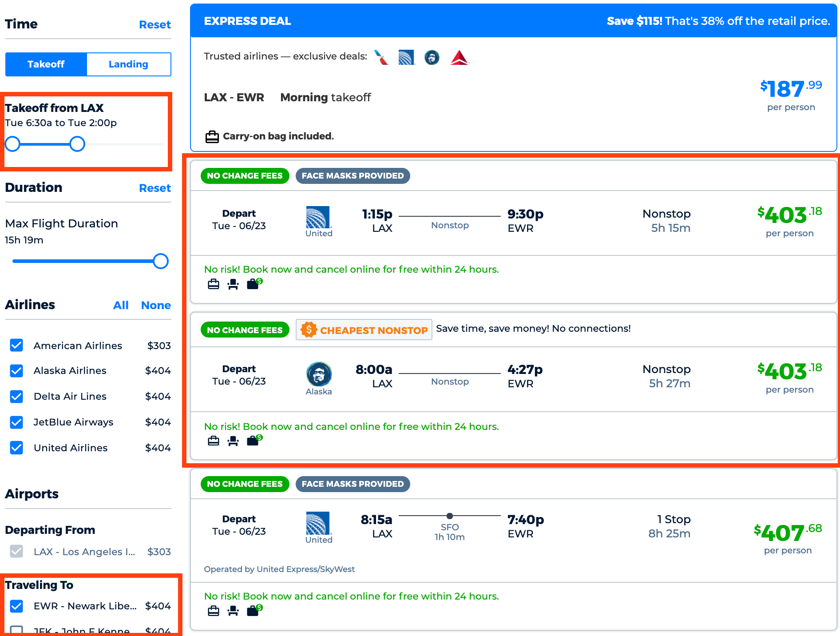Click 'Nonstop 5h 27m' duration text

pyautogui.click(x=666, y=376)
